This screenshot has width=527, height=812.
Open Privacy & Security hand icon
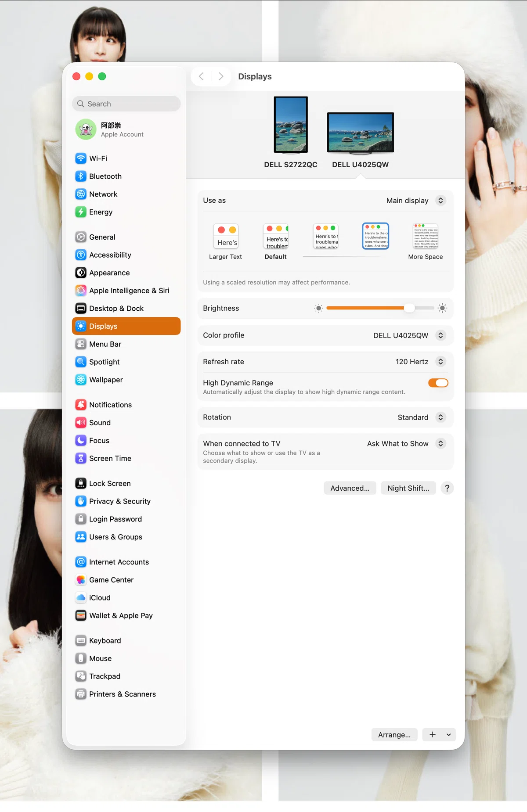pyautogui.click(x=81, y=501)
